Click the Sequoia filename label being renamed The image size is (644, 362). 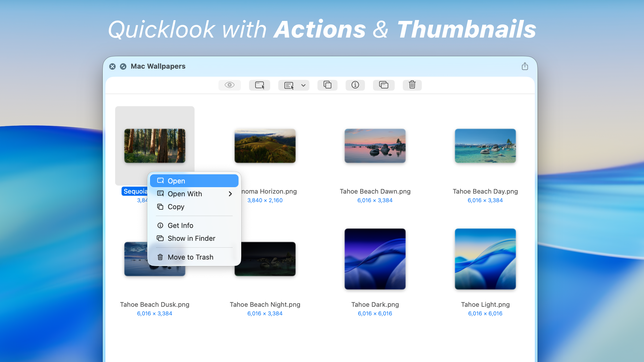(x=135, y=191)
